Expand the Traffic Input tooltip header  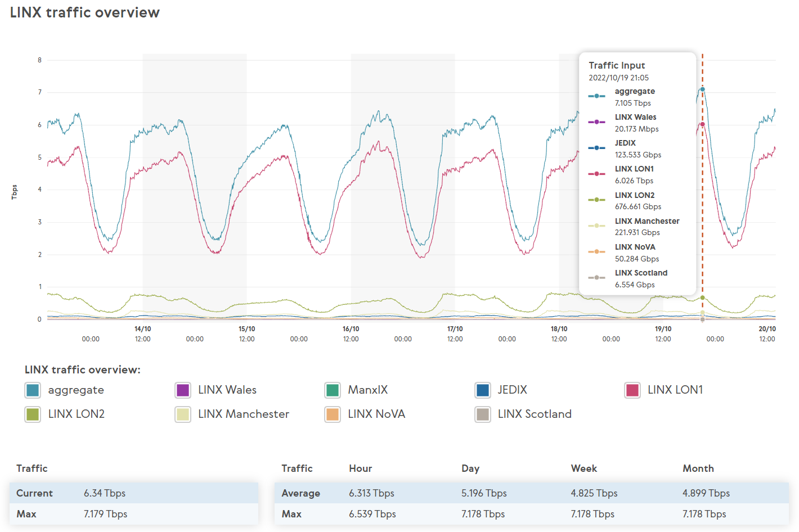[x=617, y=65]
